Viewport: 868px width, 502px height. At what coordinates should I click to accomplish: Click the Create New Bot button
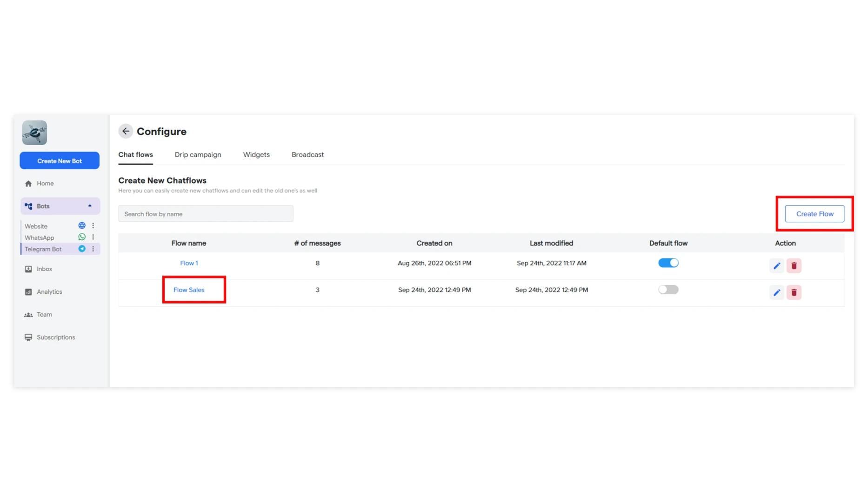60,161
